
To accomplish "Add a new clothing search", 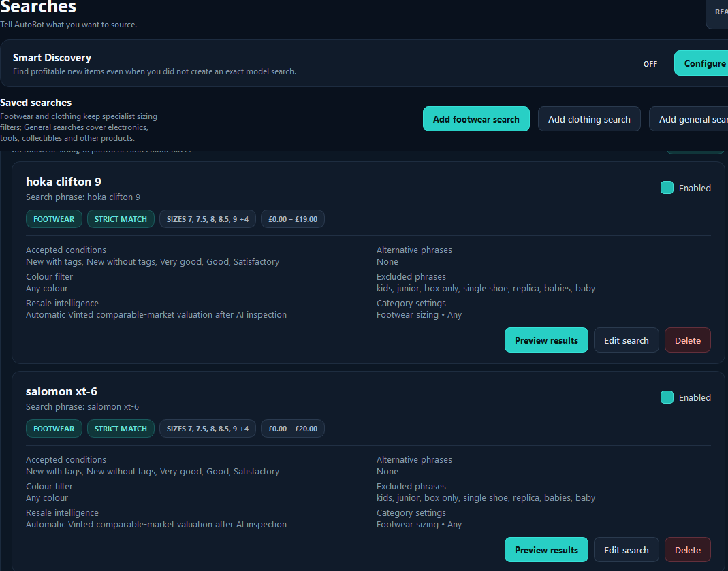I will (x=589, y=119).
